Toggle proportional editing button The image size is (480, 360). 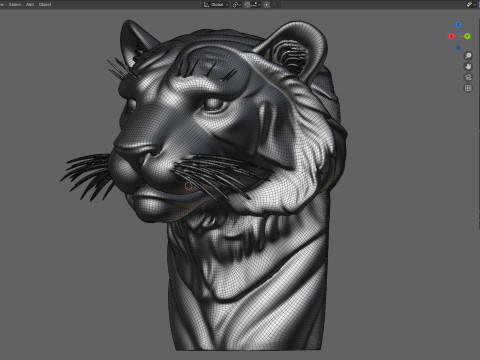267,5
